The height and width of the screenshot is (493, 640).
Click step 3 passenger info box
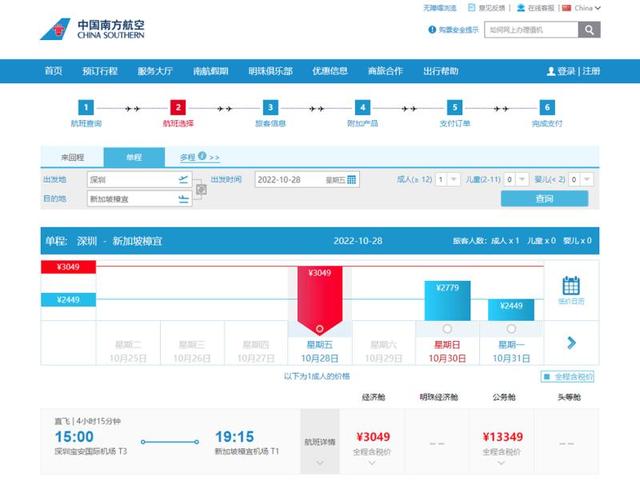[270, 107]
